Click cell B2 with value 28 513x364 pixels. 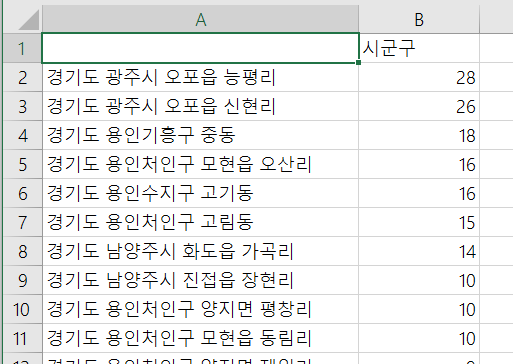pyautogui.click(x=419, y=77)
